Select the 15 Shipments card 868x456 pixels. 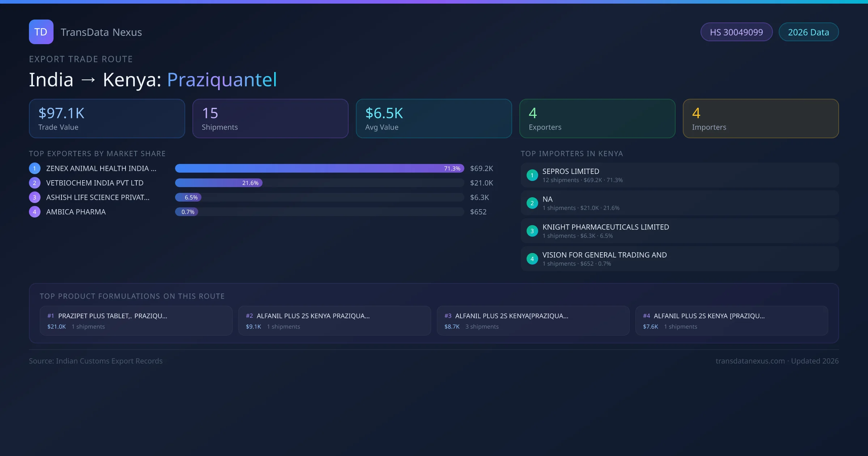(x=270, y=119)
